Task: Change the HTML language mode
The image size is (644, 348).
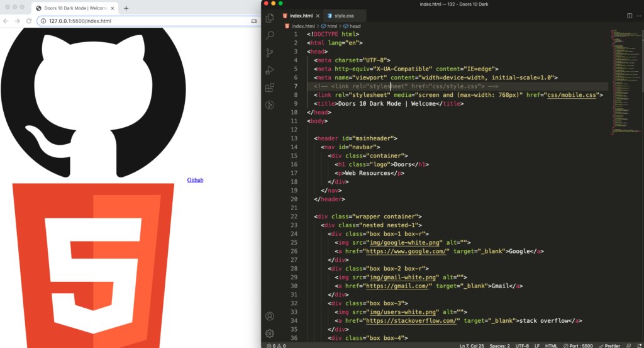Action: (x=551, y=345)
